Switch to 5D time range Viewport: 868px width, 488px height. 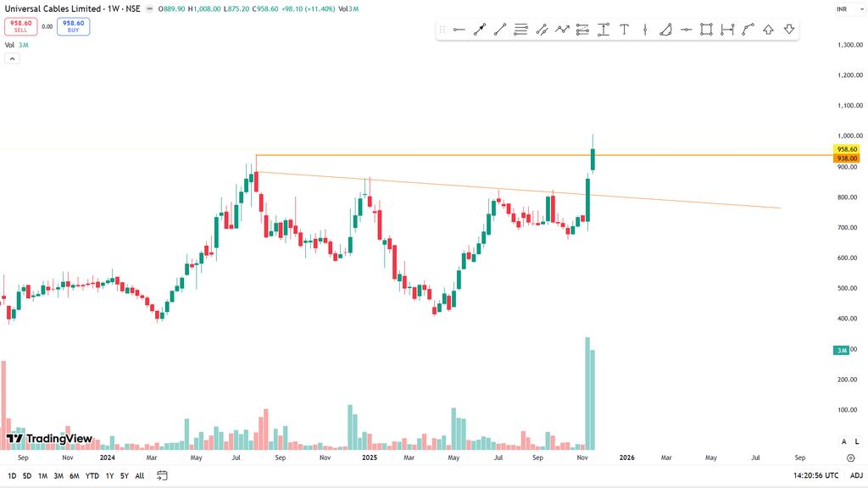(27, 476)
